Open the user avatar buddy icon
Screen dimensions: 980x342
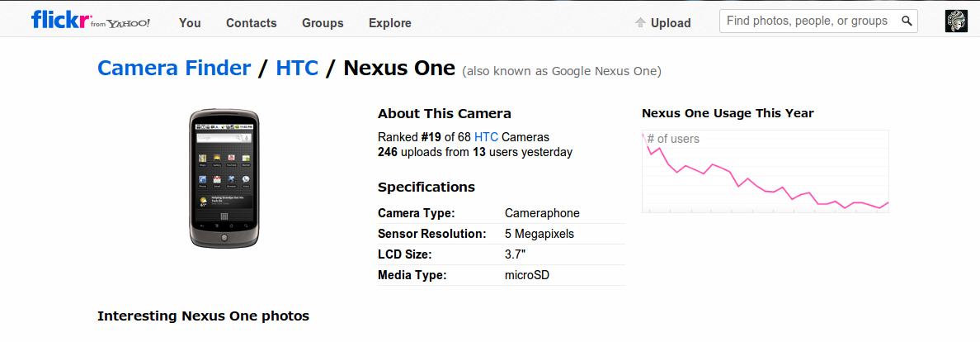point(956,21)
